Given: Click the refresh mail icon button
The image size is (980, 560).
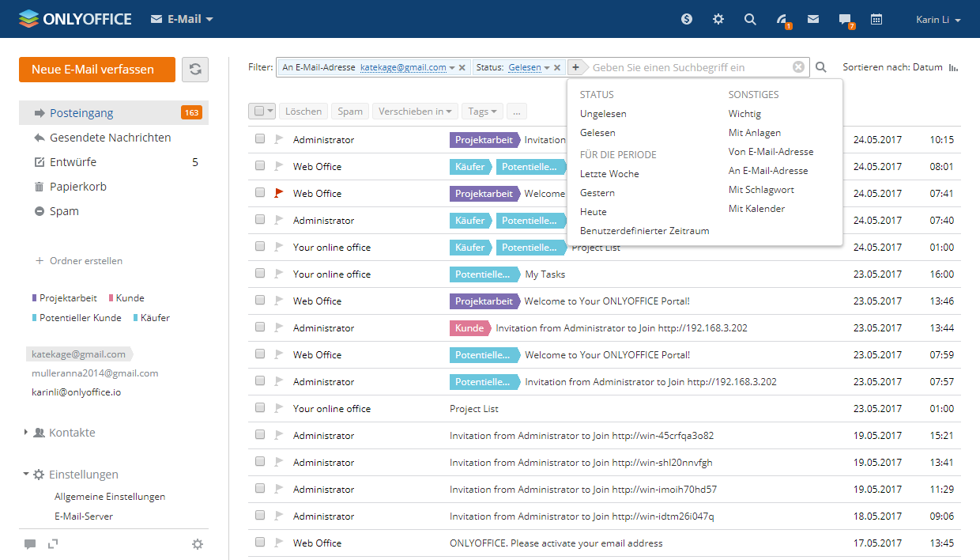Looking at the screenshot, I should pyautogui.click(x=195, y=70).
